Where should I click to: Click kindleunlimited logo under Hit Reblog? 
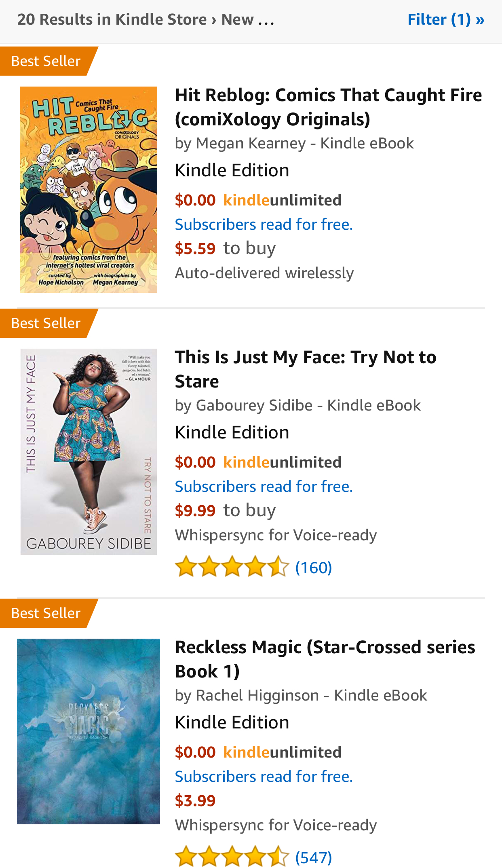click(282, 200)
